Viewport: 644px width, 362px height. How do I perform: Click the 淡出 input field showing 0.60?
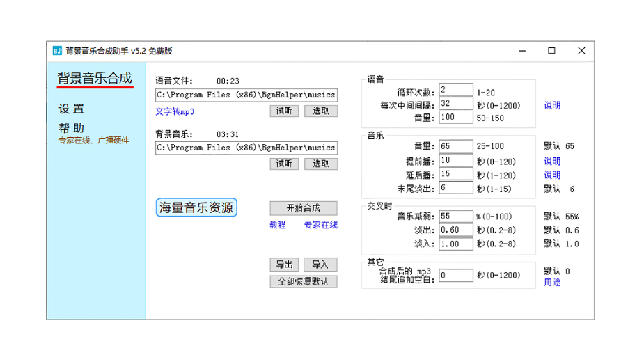(456, 230)
